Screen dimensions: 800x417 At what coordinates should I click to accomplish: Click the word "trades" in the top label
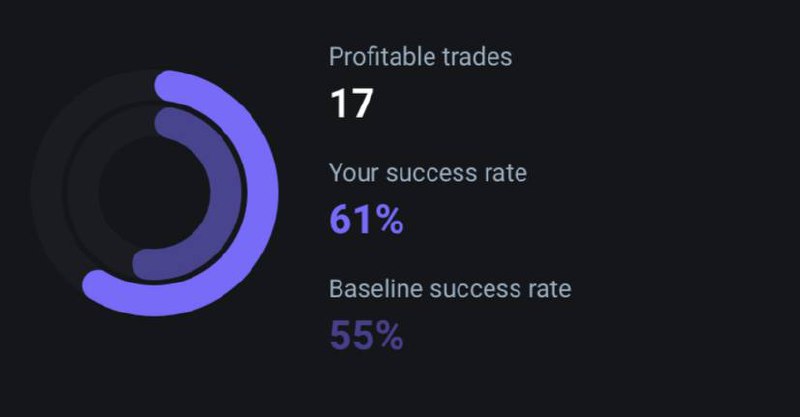(477, 57)
